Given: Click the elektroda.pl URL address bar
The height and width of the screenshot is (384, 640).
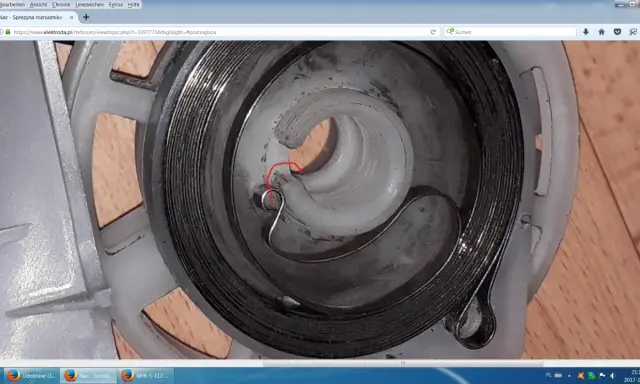Looking at the screenshot, I should (220, 32).
